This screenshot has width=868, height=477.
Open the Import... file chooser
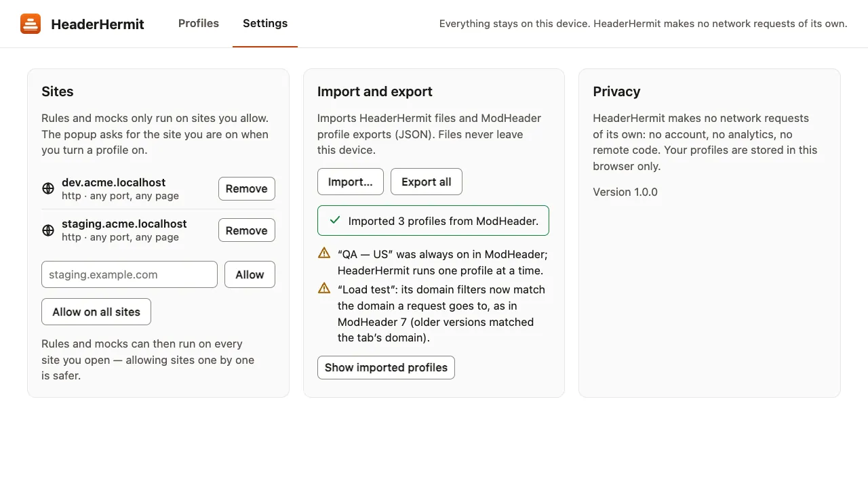pyautogui.click(x=351, y=182)
